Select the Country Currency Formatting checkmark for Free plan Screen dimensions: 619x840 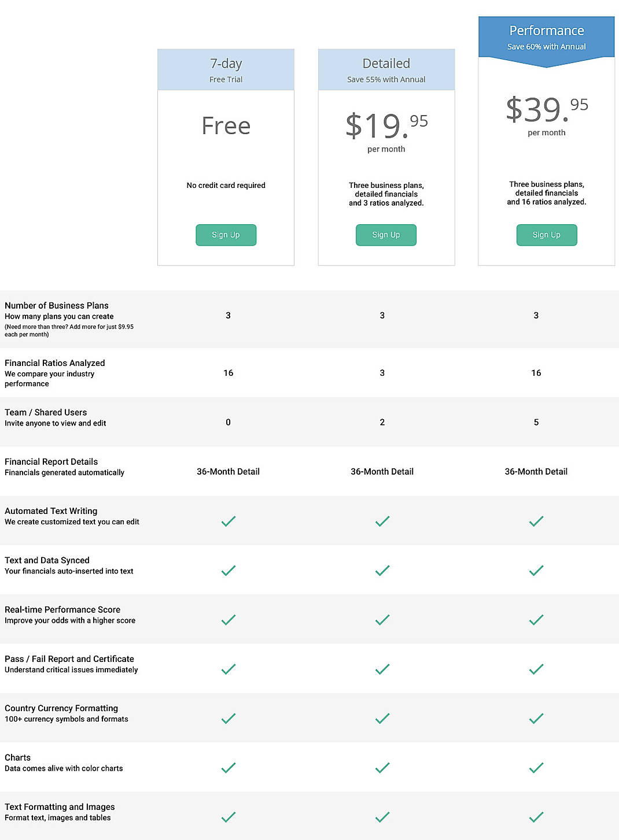coord(228,718)
